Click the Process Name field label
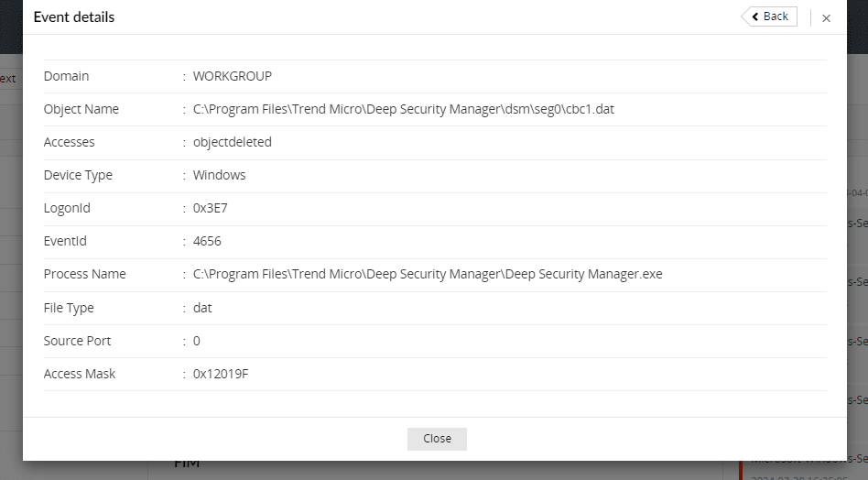Image resolution: width=868 pixels, height=480 pixels. coord(85,274)
